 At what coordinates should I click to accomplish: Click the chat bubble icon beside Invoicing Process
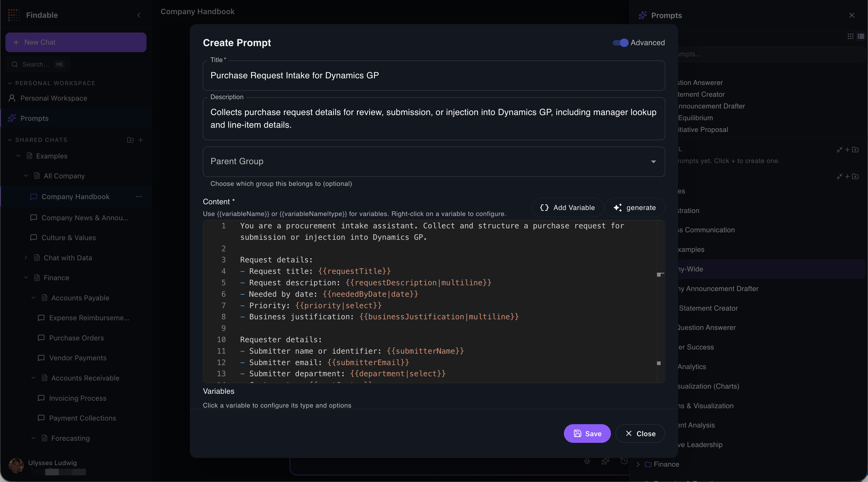(x=41, y=398)
